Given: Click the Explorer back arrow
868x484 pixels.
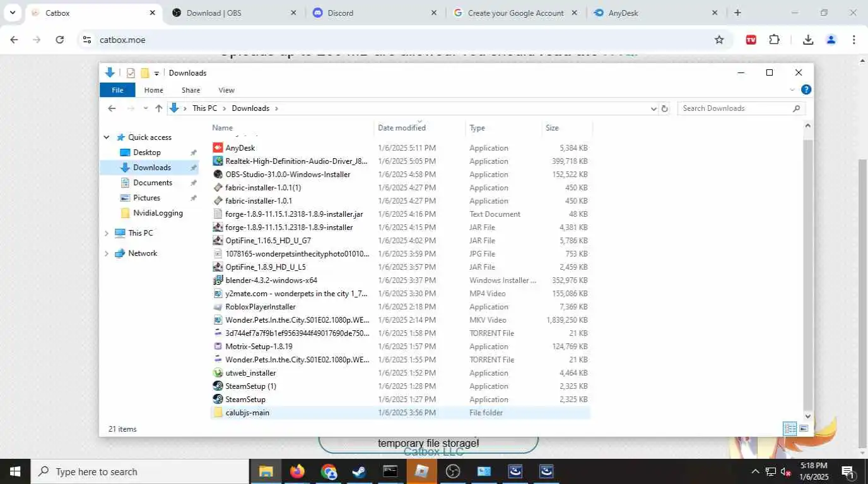Looking at the screenshot, I should click(x=112, y=108).
